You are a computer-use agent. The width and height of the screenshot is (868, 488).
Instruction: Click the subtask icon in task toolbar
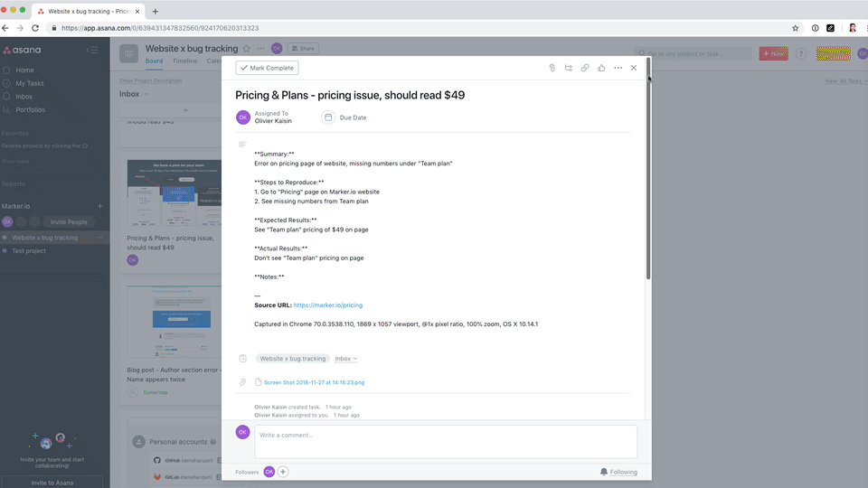569,68
